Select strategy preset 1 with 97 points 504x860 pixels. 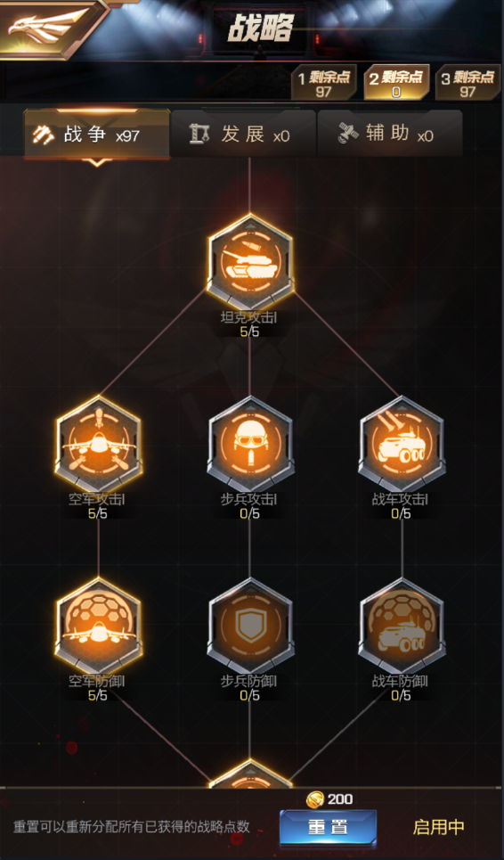pyautogui.click(x=324, y=82)
